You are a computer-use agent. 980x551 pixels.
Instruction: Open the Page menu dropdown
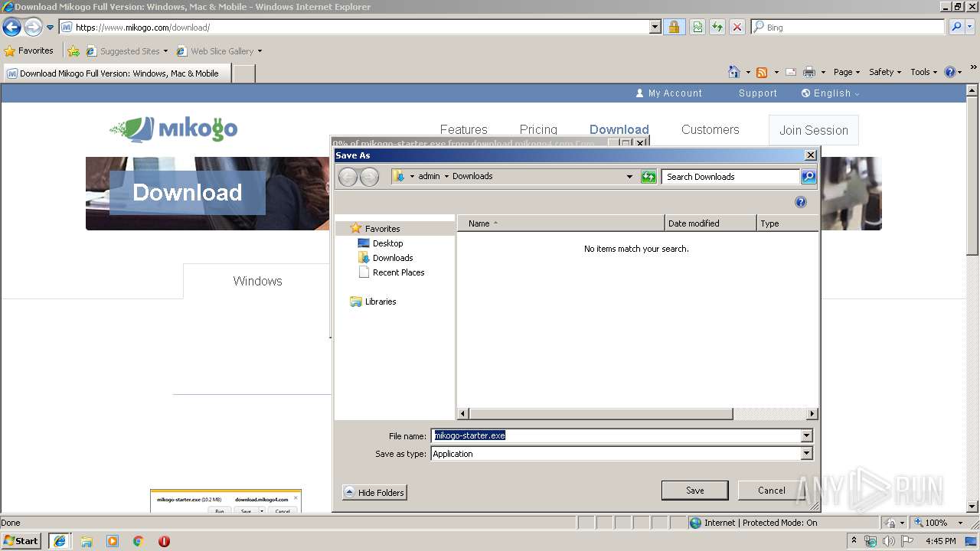846,72
